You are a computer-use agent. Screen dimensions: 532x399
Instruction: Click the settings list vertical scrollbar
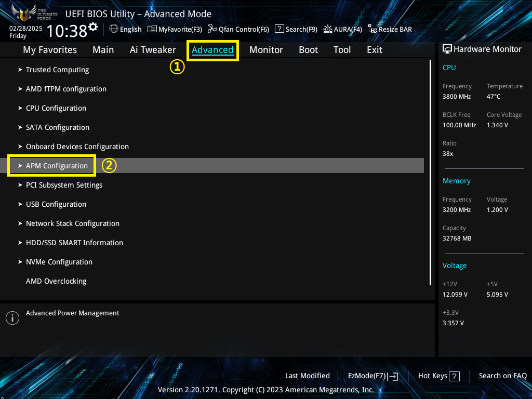(x=431, y=172)
